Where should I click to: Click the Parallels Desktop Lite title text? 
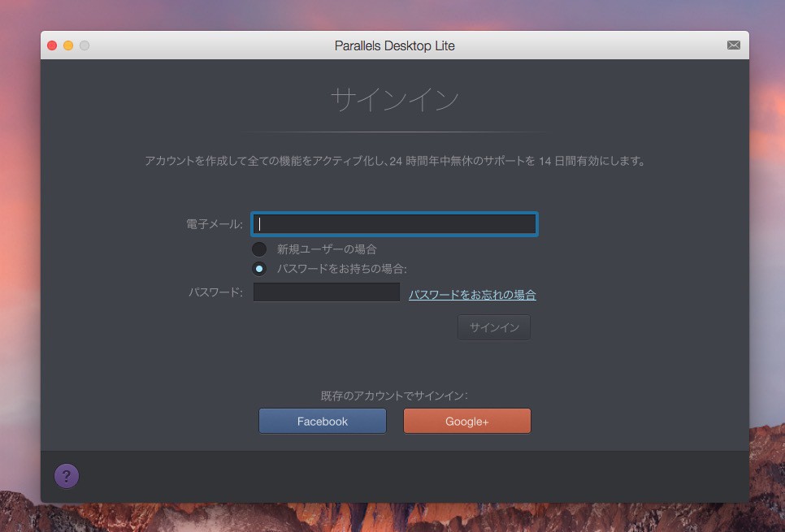click(394, 45)
